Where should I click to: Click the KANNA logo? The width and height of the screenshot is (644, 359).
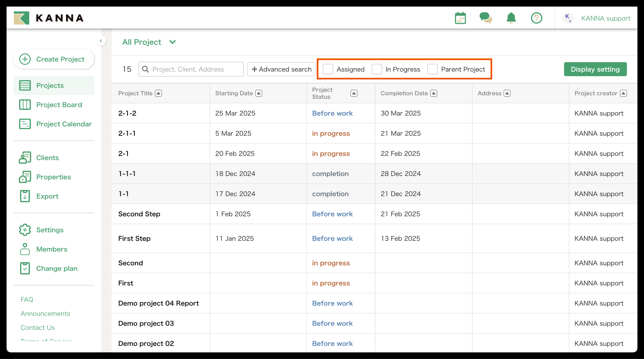49,18
